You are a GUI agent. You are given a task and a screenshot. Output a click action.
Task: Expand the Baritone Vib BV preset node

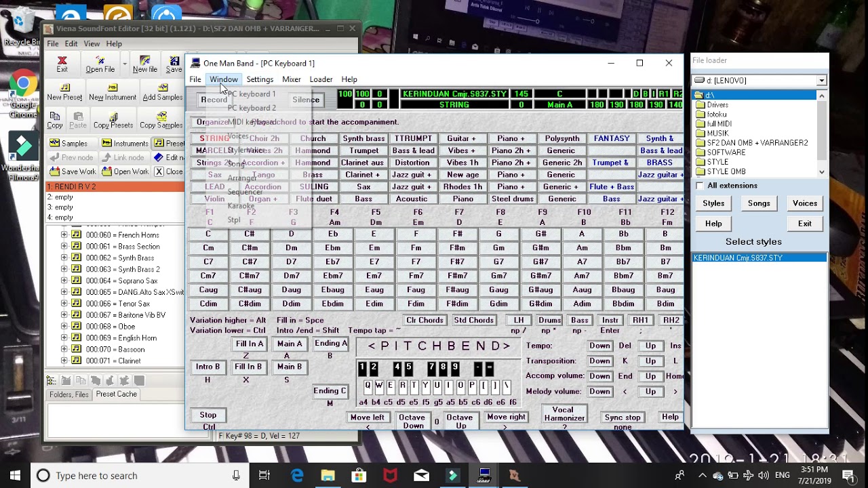64,315
